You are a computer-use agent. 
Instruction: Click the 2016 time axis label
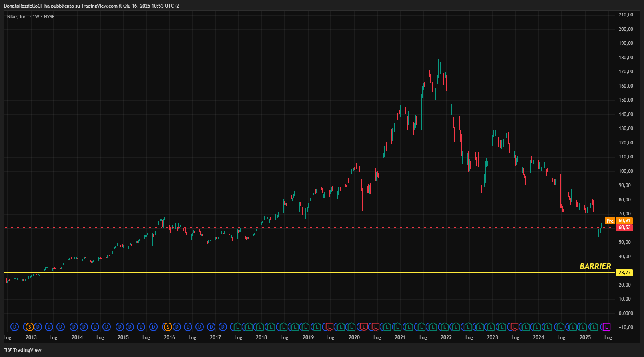coord(169,337)
